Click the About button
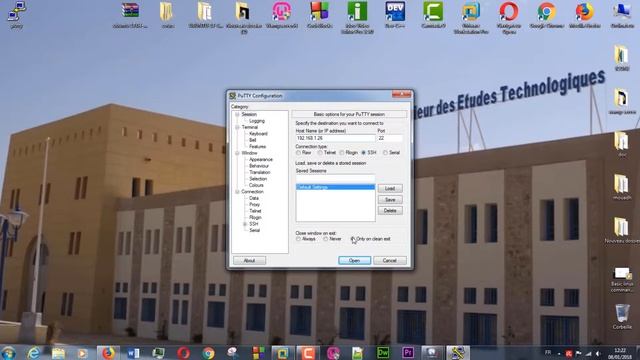640x360 pixels. point(249,260)
